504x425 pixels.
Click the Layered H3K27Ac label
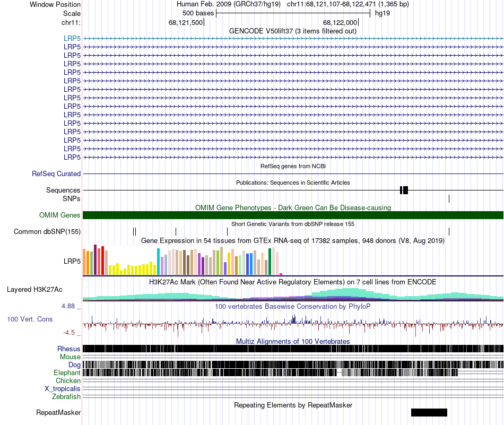coord(34,289)
